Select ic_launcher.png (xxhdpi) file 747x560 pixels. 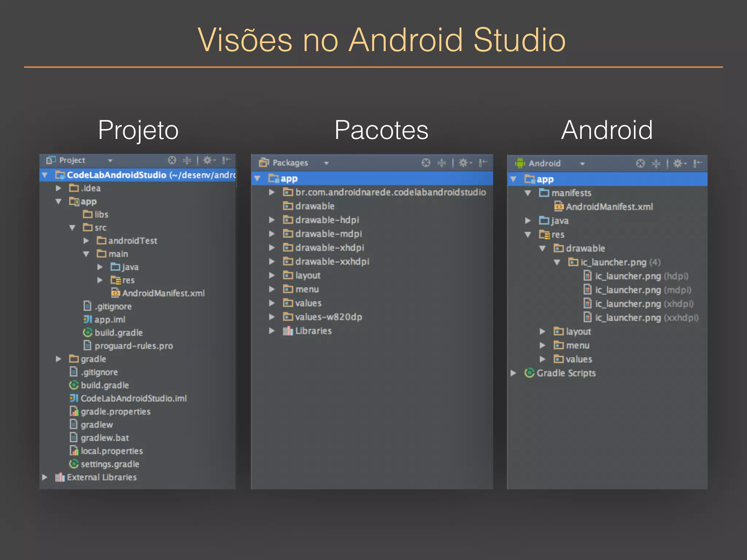click(x=647, y=318)
